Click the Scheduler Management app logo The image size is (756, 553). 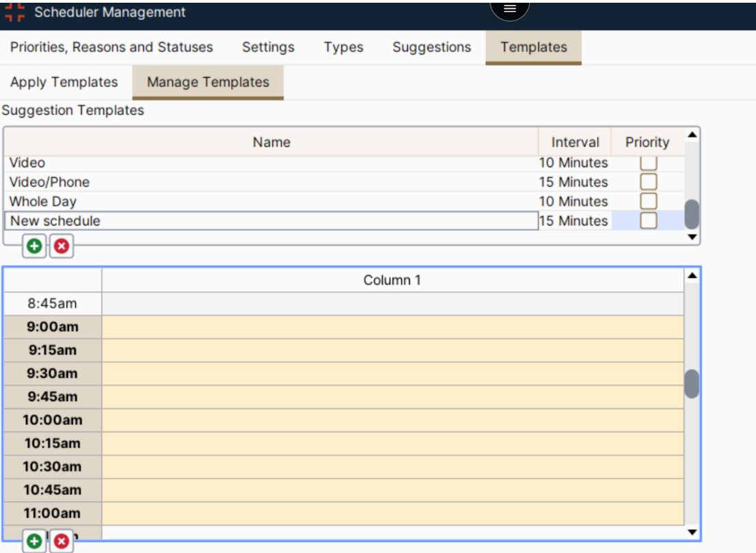(14, 12)
